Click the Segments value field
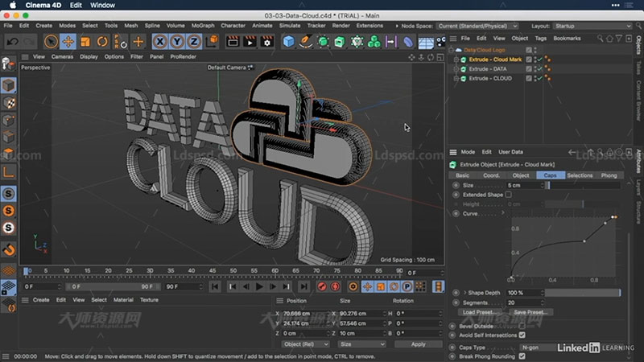This screenshot has height=362, width=644. 522,302
